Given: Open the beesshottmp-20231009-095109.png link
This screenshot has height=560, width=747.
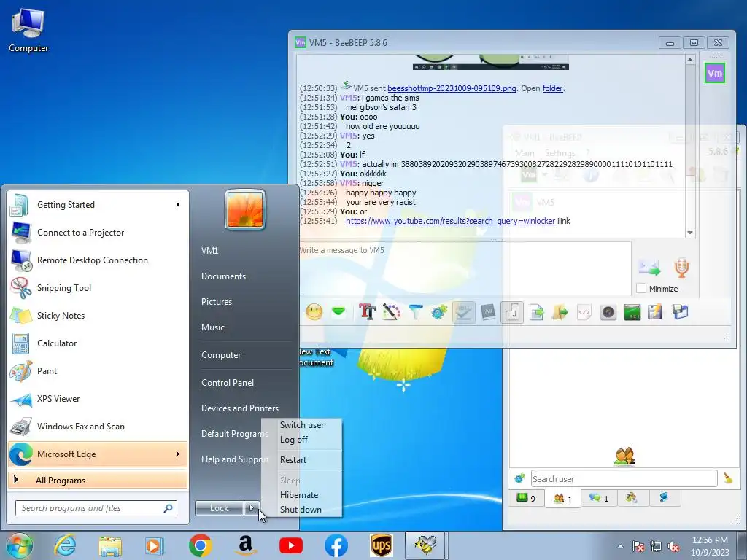Looking at the screenshot, I should pyautogui.click(x=452, y=88).
